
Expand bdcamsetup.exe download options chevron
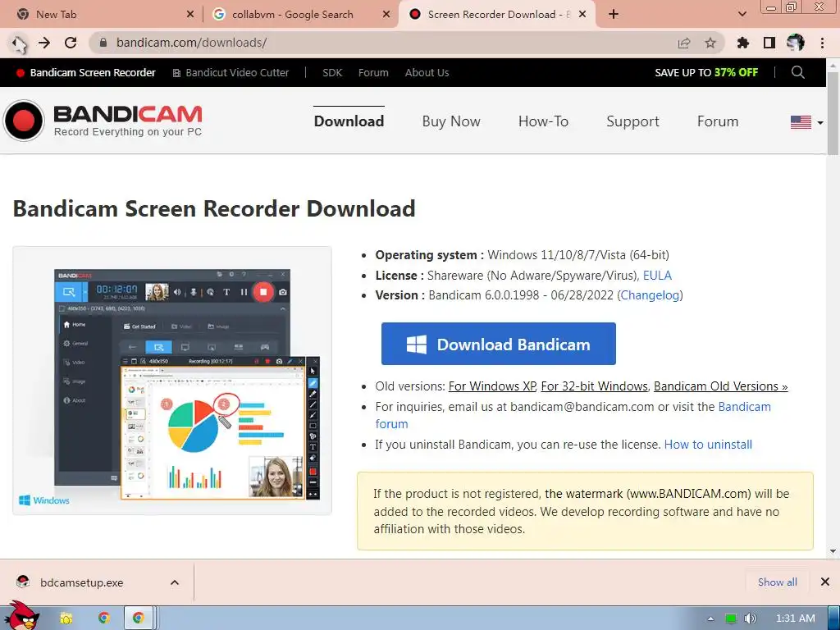coord(175,582)
